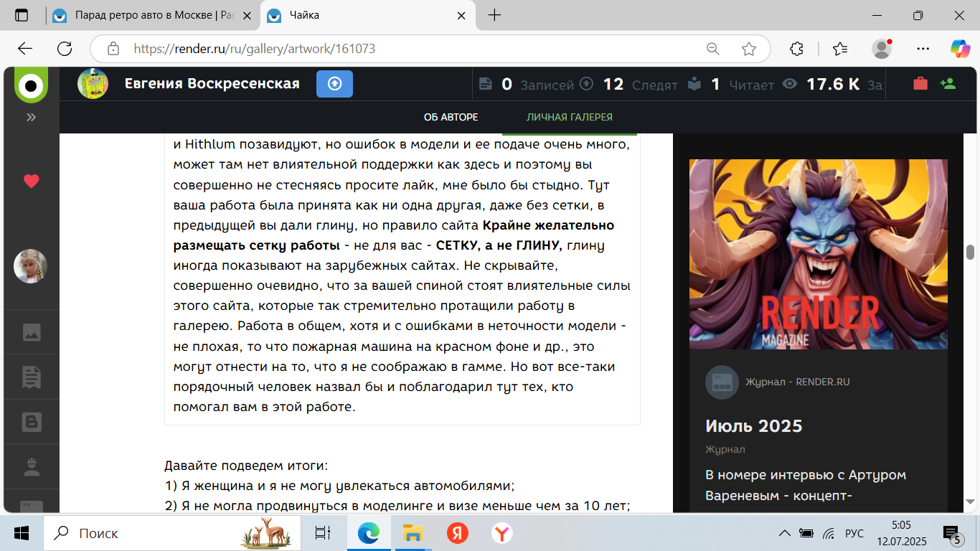980x551 pixels.
Task: Open browser Settings and more menu
Action: (923, 49)
